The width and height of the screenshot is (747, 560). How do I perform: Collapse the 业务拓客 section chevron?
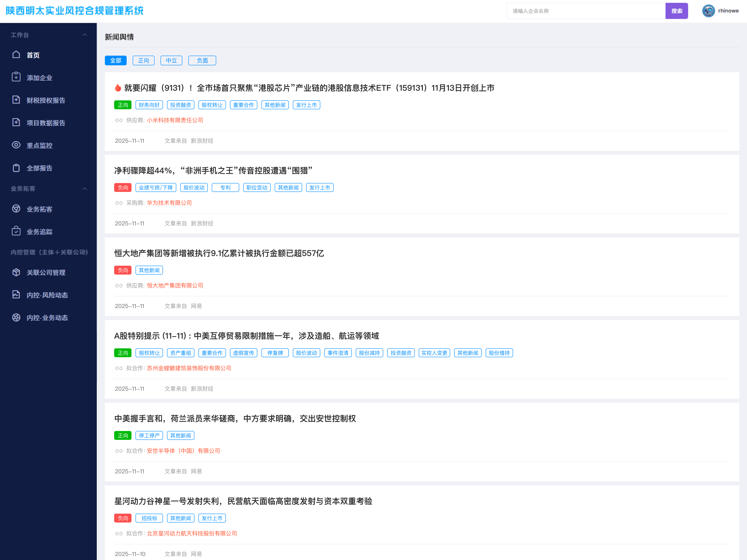pos(85,188)
